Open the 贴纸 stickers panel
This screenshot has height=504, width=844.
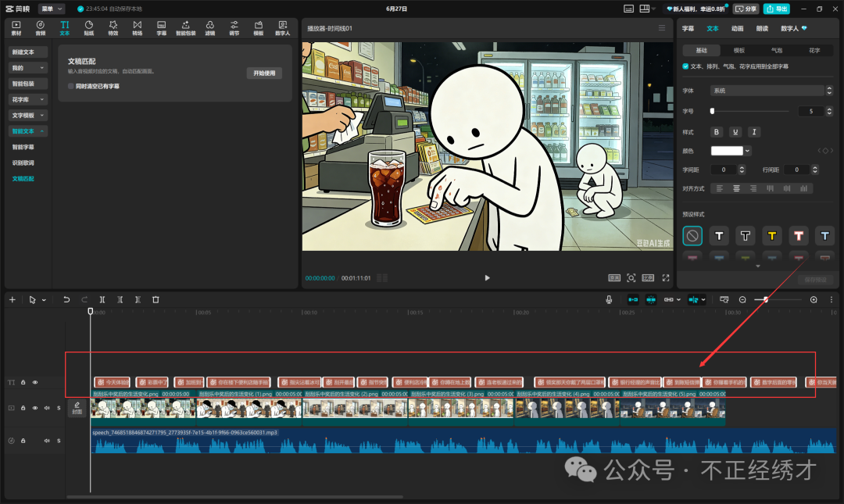click(x=89, y=28)
